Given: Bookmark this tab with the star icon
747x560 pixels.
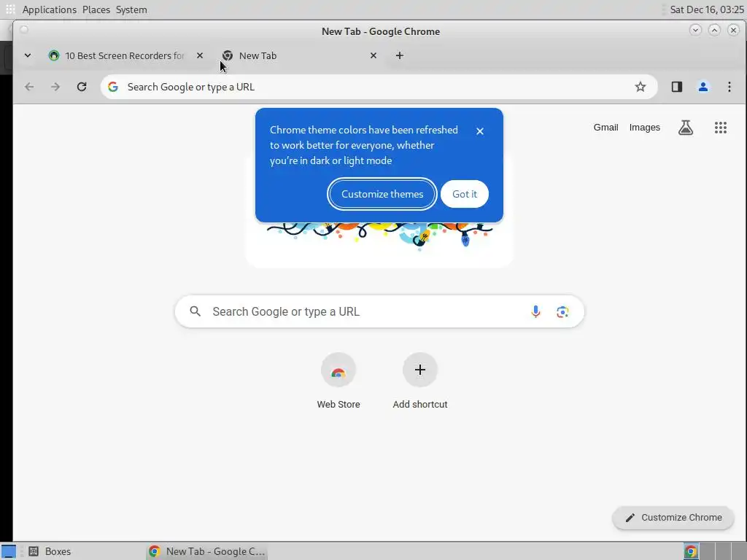Looking at the screenshot, I should (x=640, y=87).
